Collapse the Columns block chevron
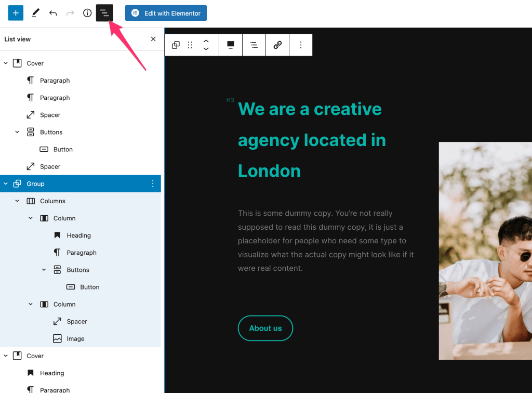The image size is (532, 393). click(17, 201)
